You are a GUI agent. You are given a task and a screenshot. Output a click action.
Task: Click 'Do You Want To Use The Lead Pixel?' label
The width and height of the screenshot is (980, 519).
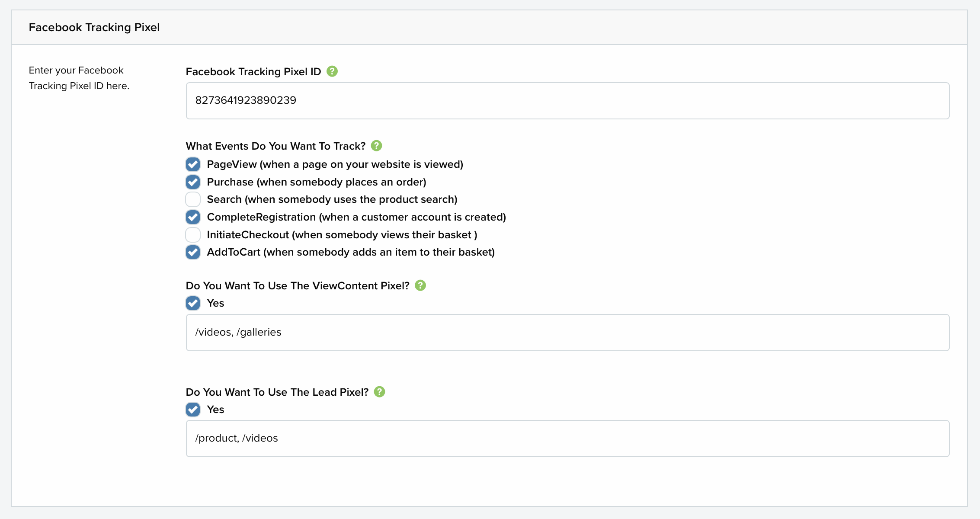click(x=277, y=392)
